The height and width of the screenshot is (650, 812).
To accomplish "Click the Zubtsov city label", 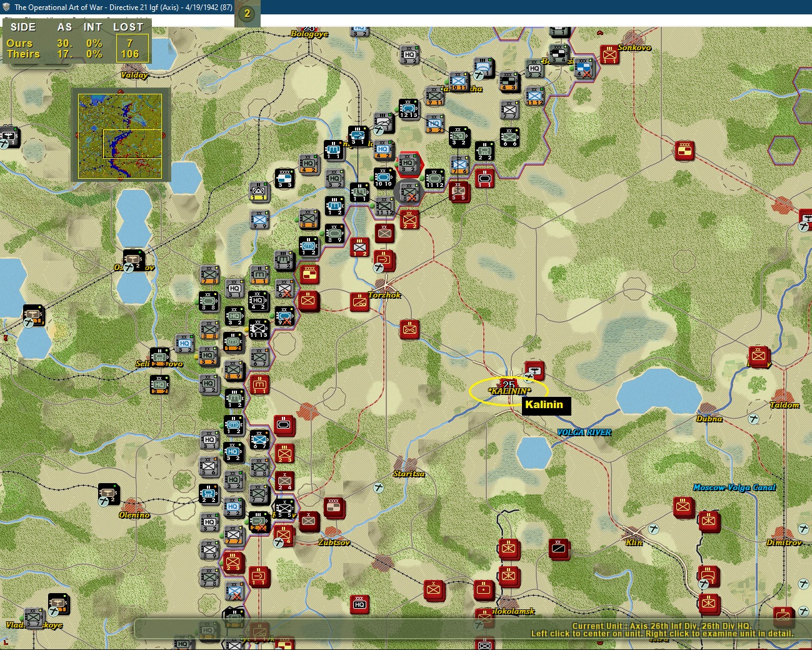I will [334, 542].
